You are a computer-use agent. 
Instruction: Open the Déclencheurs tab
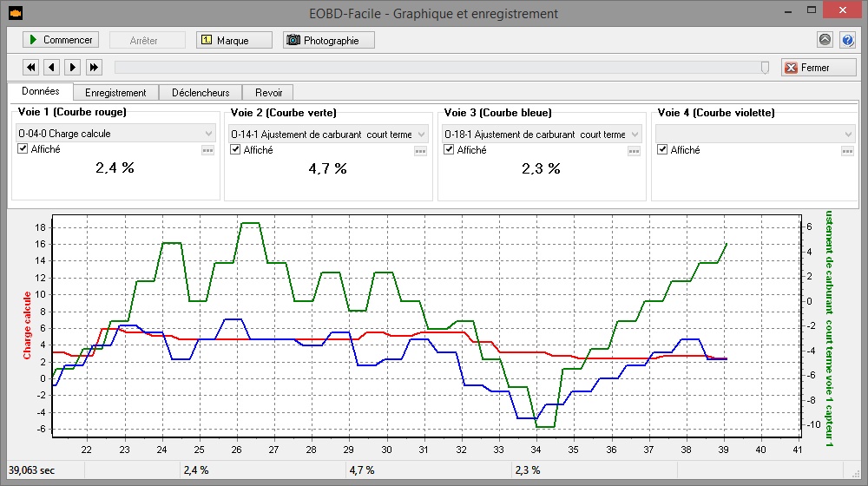[201, 92]
